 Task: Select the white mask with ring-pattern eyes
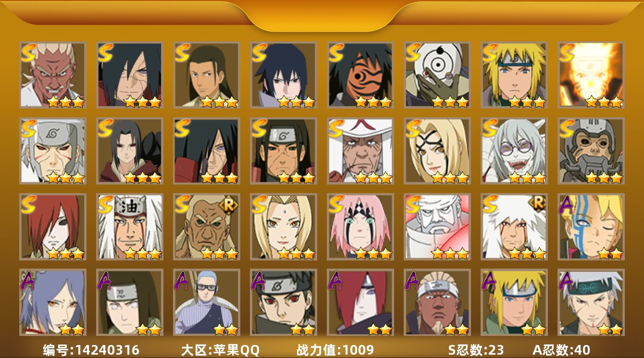(x=437, y=75)
